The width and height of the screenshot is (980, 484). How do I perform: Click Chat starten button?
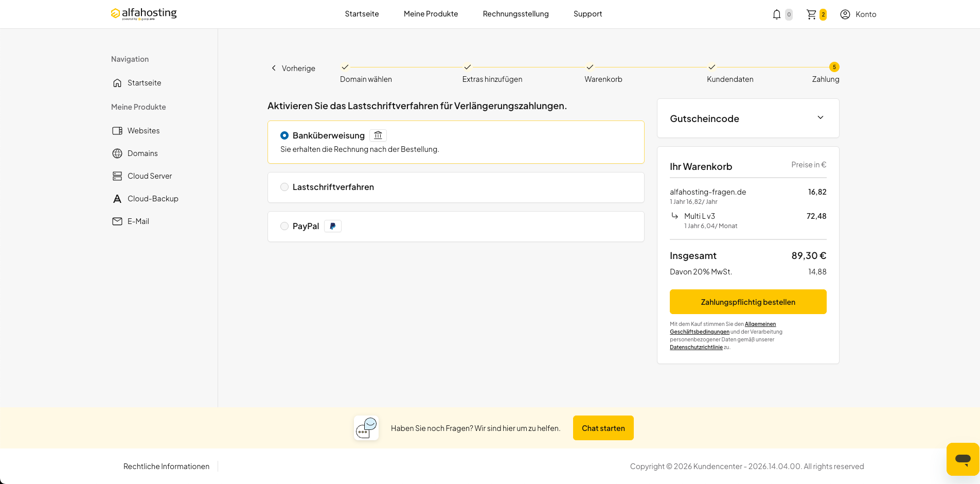coord(603,428)
